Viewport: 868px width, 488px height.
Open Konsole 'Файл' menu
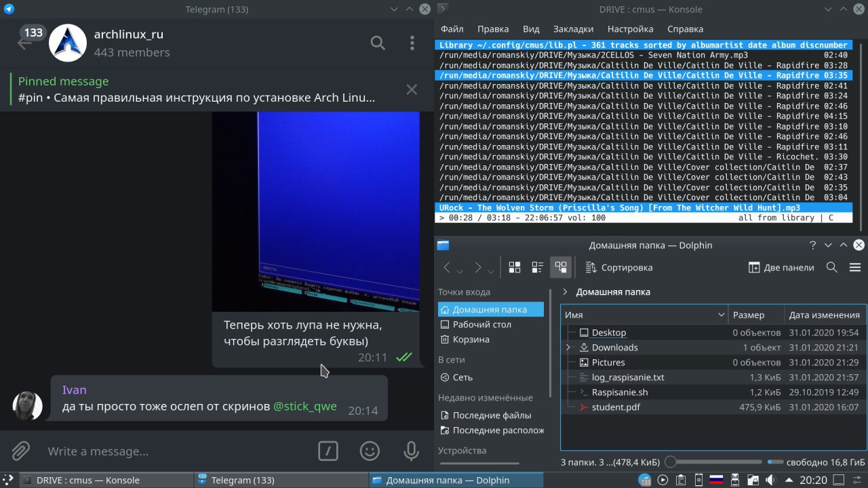coord(452,29)
